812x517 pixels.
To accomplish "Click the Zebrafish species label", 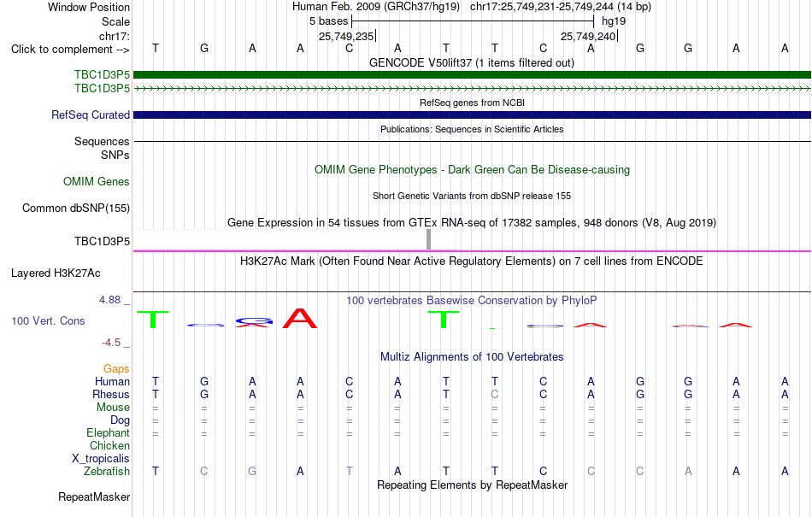I will click(107, 472).
